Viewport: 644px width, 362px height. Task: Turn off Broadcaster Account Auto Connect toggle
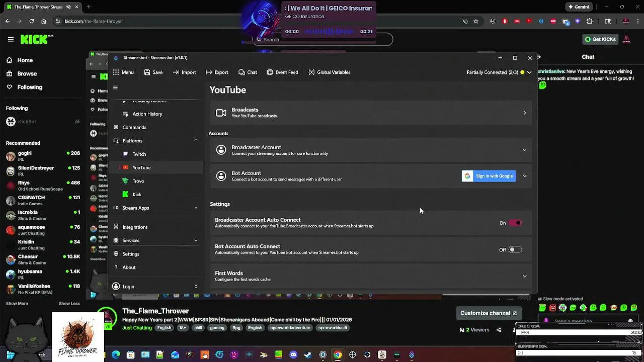tap(515, 223)
